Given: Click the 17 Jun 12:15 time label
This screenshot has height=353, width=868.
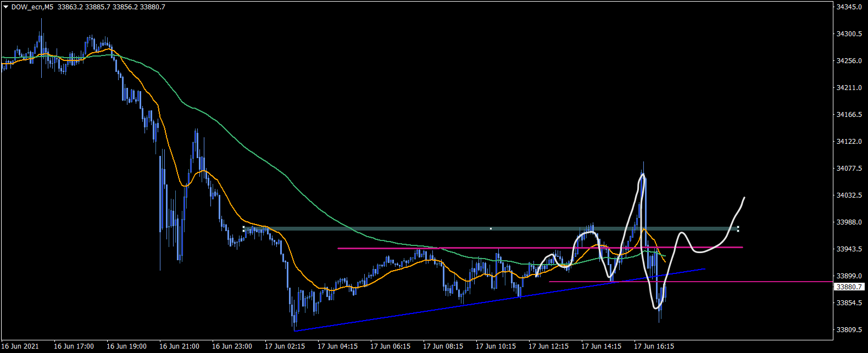Looking at the screenshot, I should tap(548, 346).
